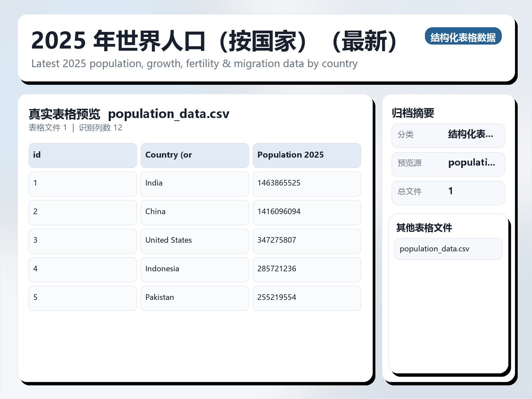The width and height of the screenshot is (532, 399).
Task: Click the 识别列数 12 label
Action: (100, 127)
